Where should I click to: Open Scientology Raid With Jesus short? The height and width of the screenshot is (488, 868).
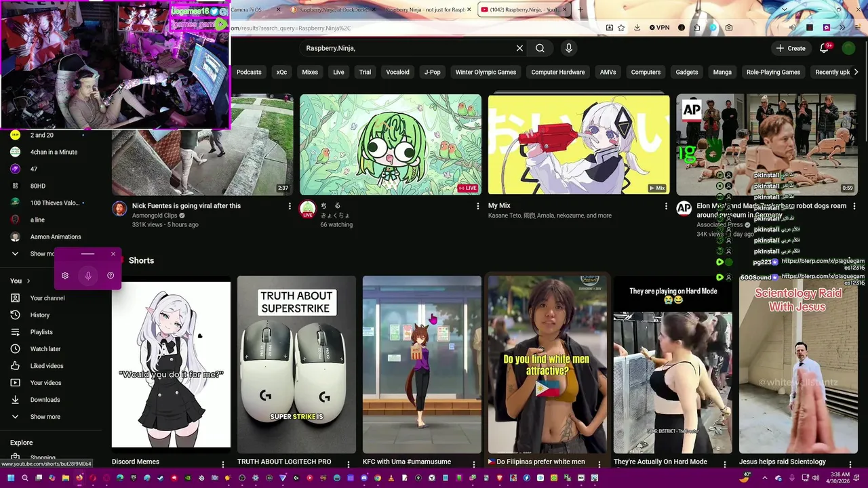coord(798,364)
